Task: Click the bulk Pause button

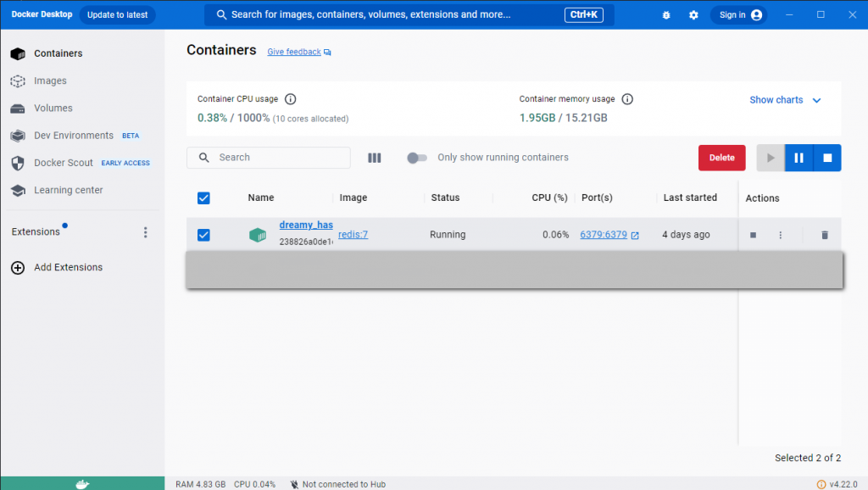Action: pyautogui.click(x=798, y=158)
